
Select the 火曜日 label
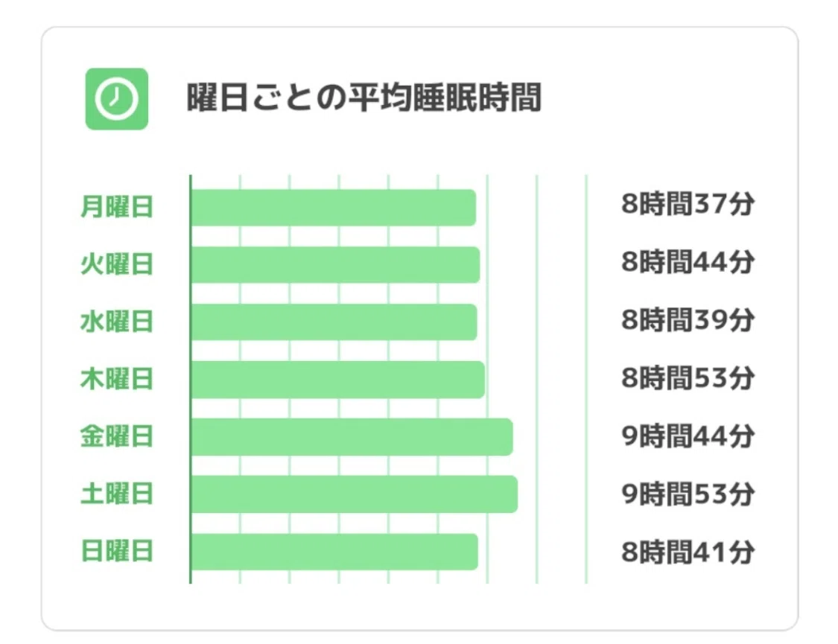point(117,264)
